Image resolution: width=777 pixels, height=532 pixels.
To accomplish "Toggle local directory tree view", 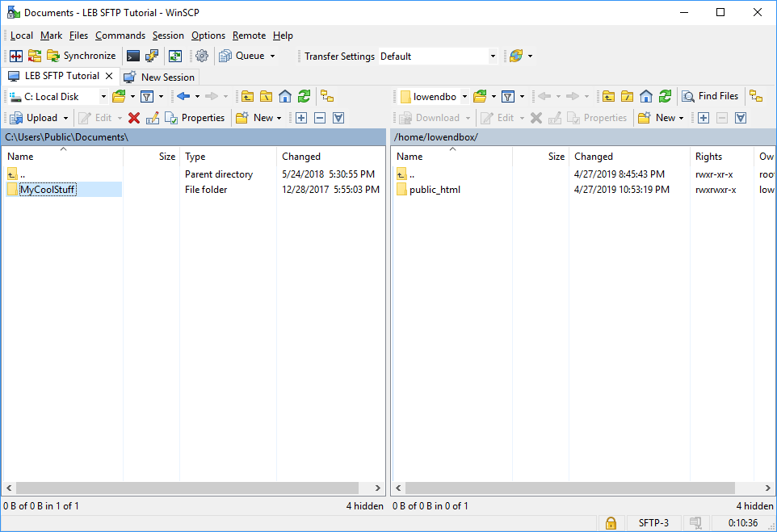I will 327,96.
